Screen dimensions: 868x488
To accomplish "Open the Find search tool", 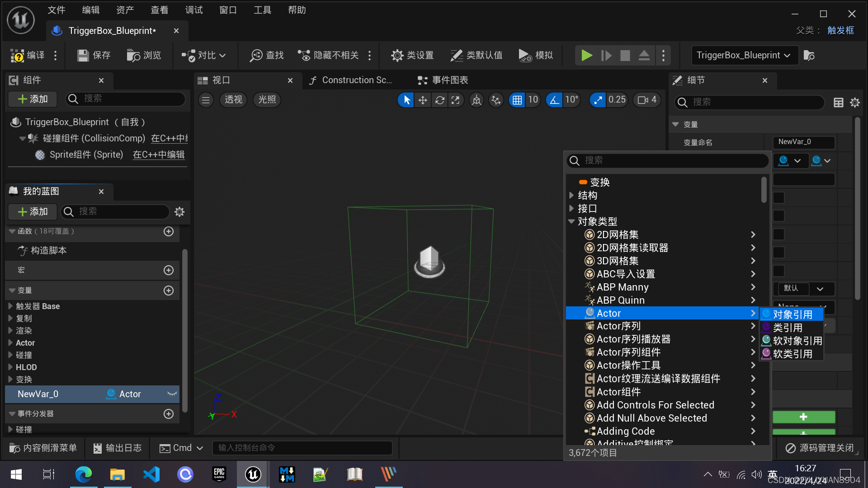I will click(267, 55).
